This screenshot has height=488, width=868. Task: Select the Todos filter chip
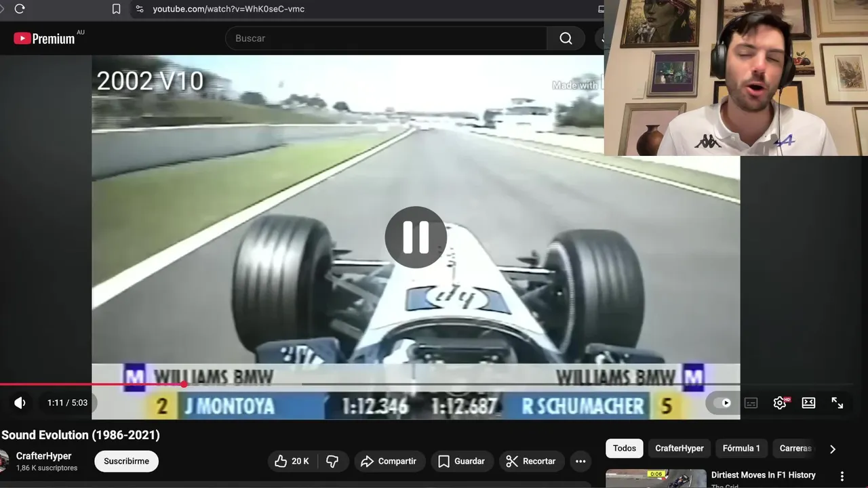[625, 448]
